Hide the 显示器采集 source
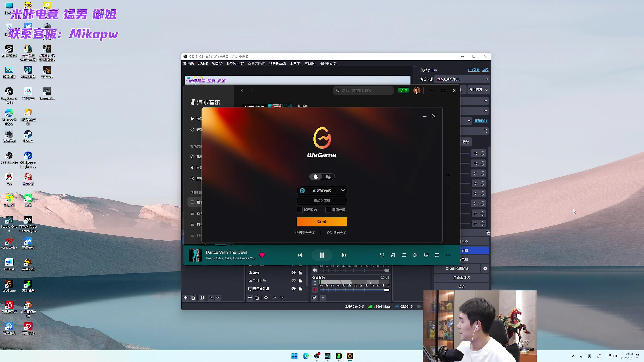The image size is (644, 362). tap(293, 289)
